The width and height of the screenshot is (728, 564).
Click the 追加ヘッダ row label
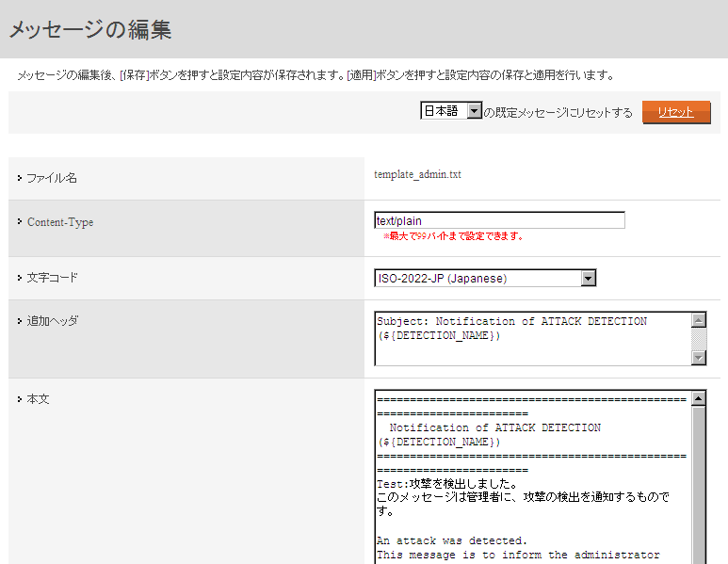coord(53,321)
